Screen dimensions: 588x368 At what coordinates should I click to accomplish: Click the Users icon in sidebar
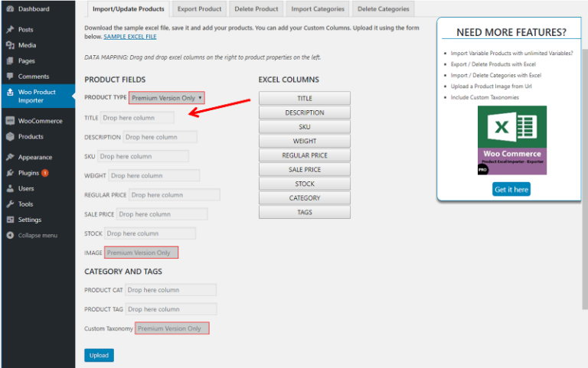coord(10,188)
